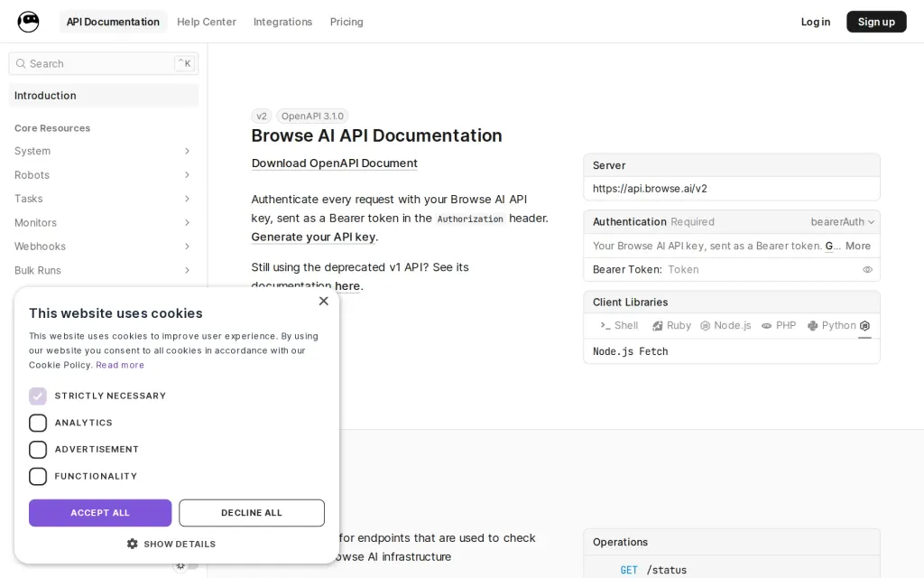Click the Operations panel heading
924x578 pixels.
point(620,542)
